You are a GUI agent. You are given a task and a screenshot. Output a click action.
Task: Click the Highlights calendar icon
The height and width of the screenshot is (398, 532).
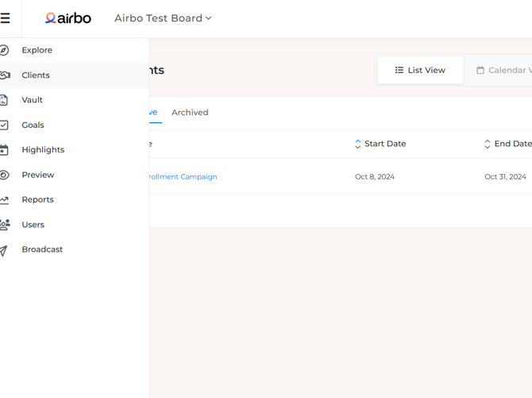(x=4, y=150)
